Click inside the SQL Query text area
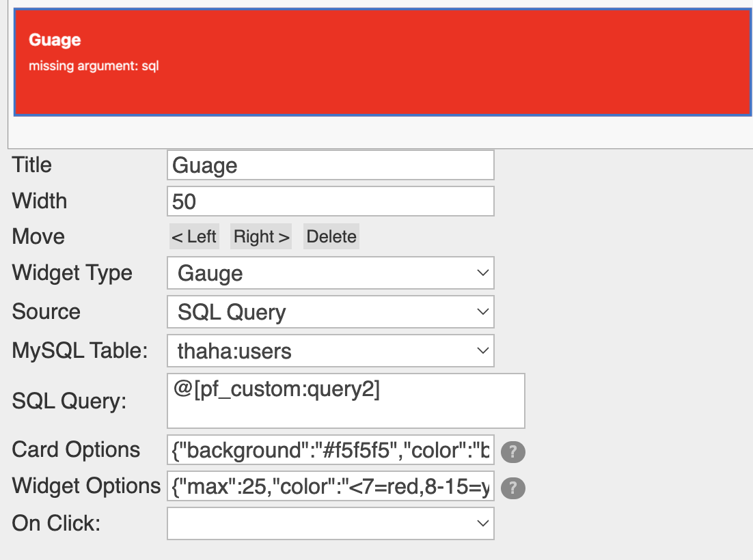This screenshot has width=753, height=560. coord(346,401)
